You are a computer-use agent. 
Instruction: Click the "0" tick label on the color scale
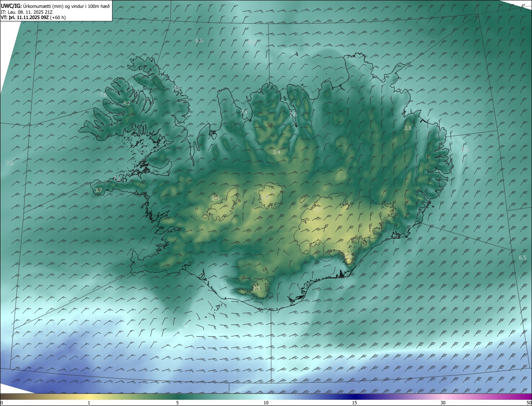pyautogui.click(x=2, y=403)
